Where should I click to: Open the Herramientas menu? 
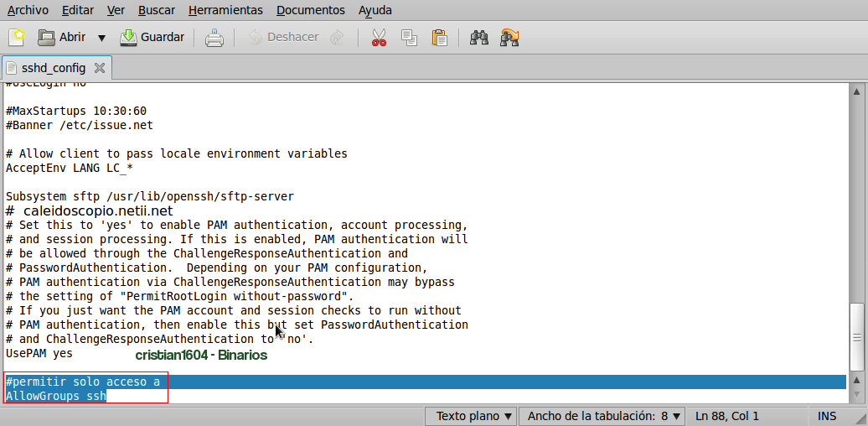225,10
